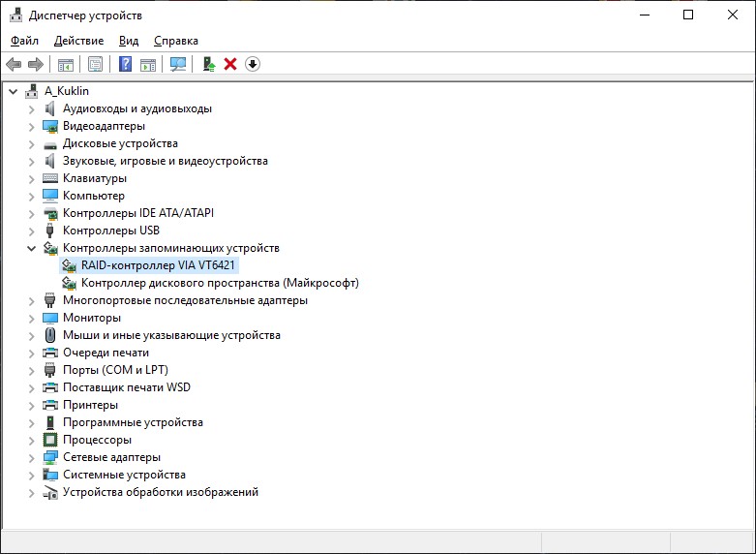The image size is (756, 554).
Task: Open Properties via toolbar icon
Action: pos(96,64)
